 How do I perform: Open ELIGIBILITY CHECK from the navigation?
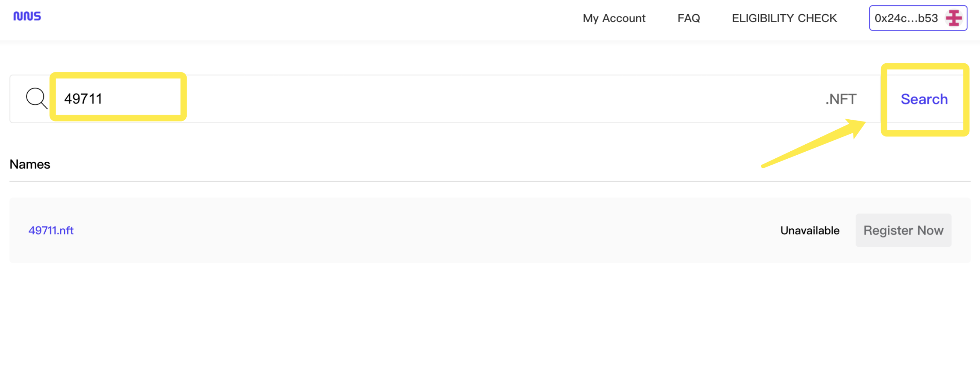pos(784,18)
